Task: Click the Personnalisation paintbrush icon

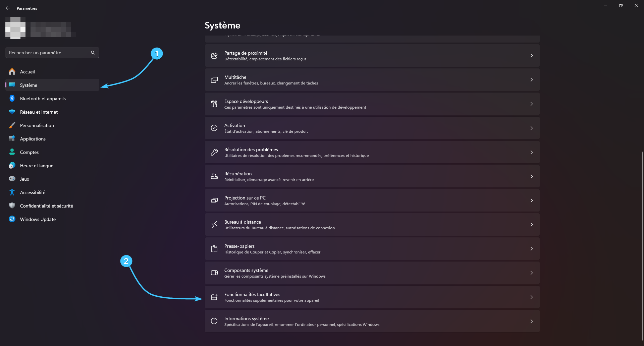Action: click(x=12, y=125)
